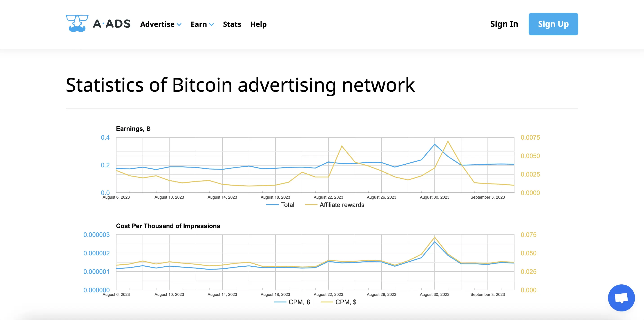
Task: Toggle the CPM, $ legend entry
Action: (346, 302)
